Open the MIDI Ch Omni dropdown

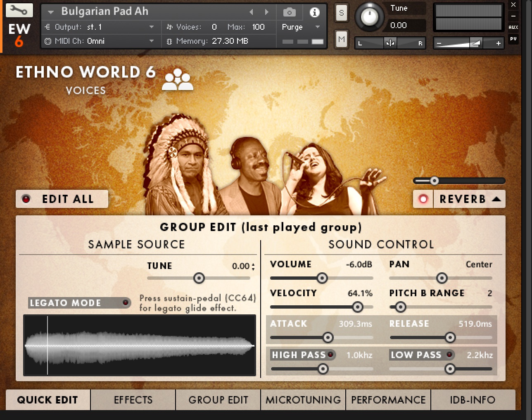point(152,41)
